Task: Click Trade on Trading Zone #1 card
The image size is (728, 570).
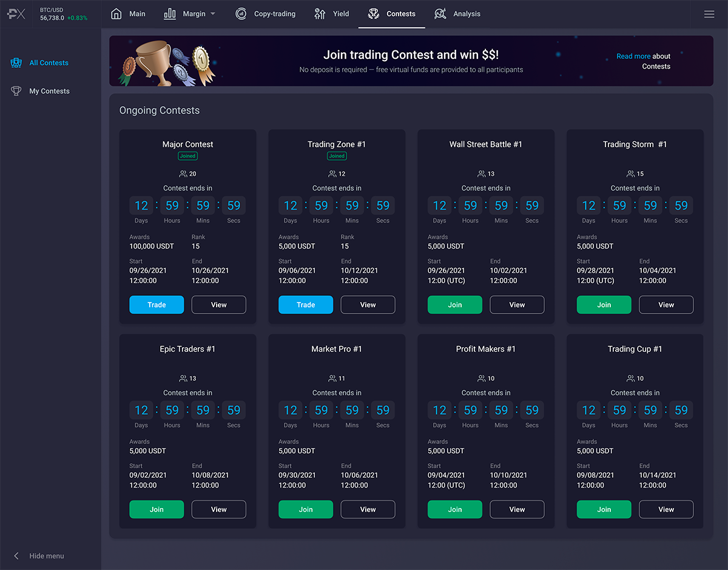Action: click(x=306, y=305)
